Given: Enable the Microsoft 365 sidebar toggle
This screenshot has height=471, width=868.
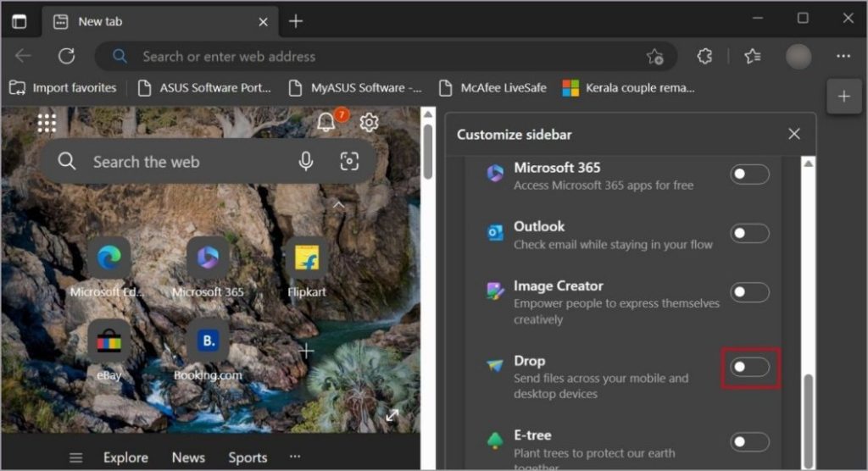Looking at the screenshot, I should click(x=749, y=175).
